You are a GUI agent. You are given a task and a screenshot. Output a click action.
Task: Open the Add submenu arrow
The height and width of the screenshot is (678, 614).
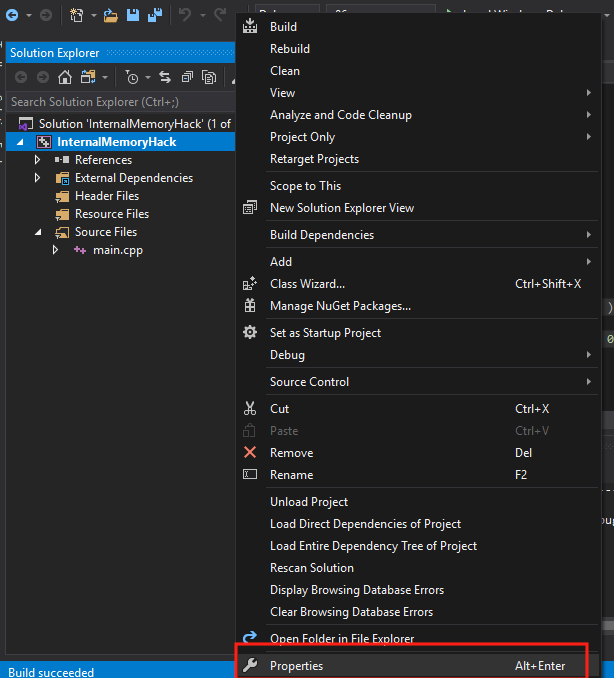[x=588, y=262]
